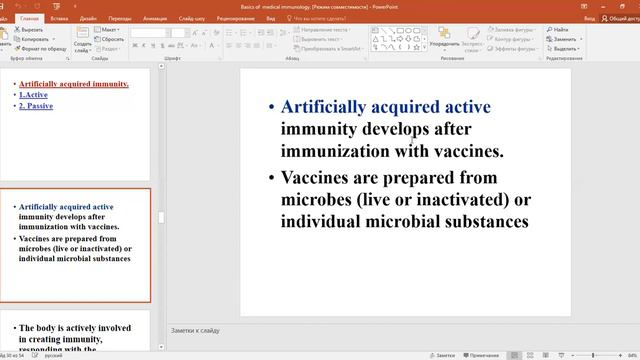Image resolution: width=640 pixels, height=360 pixels.
Task: Switch to the Animations (Анимация) tab
Action: click(x=155, y=18)
